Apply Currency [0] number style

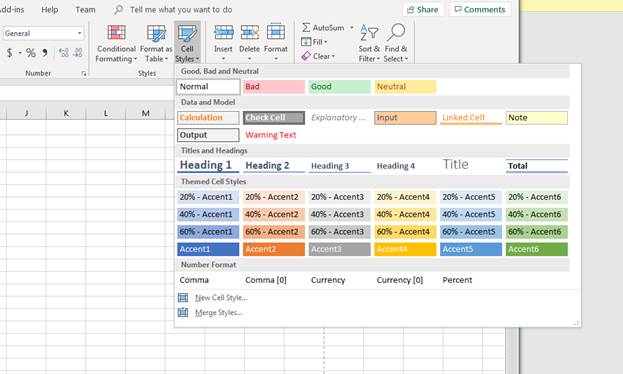[405, 280]
